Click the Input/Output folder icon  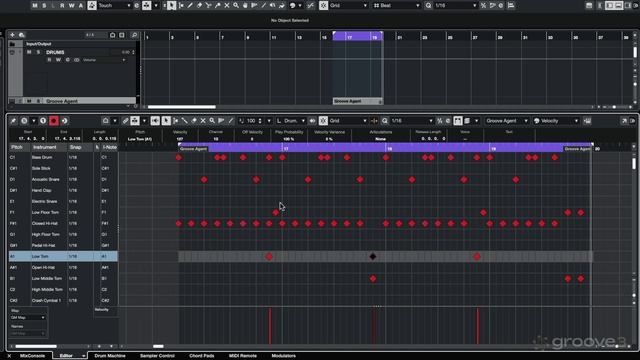tap(12, 44)
